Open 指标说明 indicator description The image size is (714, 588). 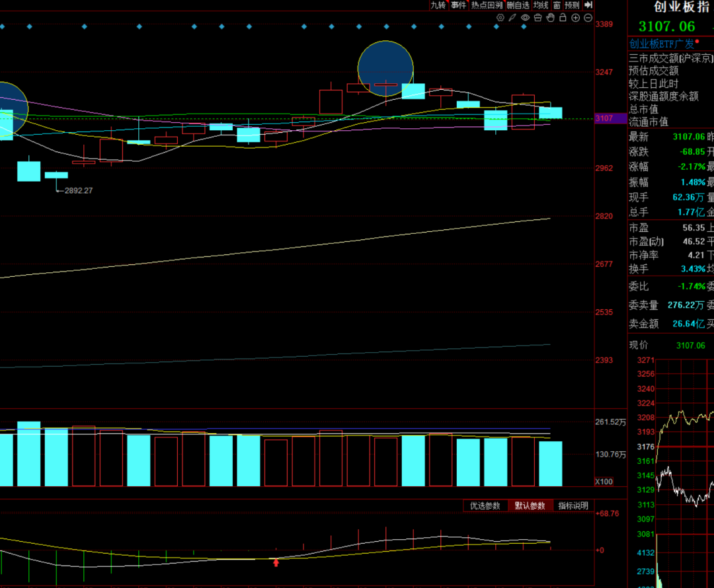click(x=573, y=506)
